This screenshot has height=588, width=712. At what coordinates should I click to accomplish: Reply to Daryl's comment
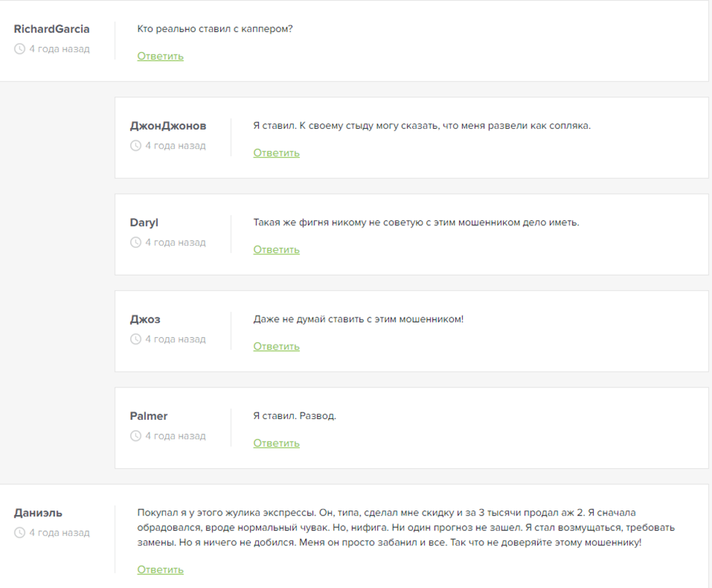click(276, 249)
